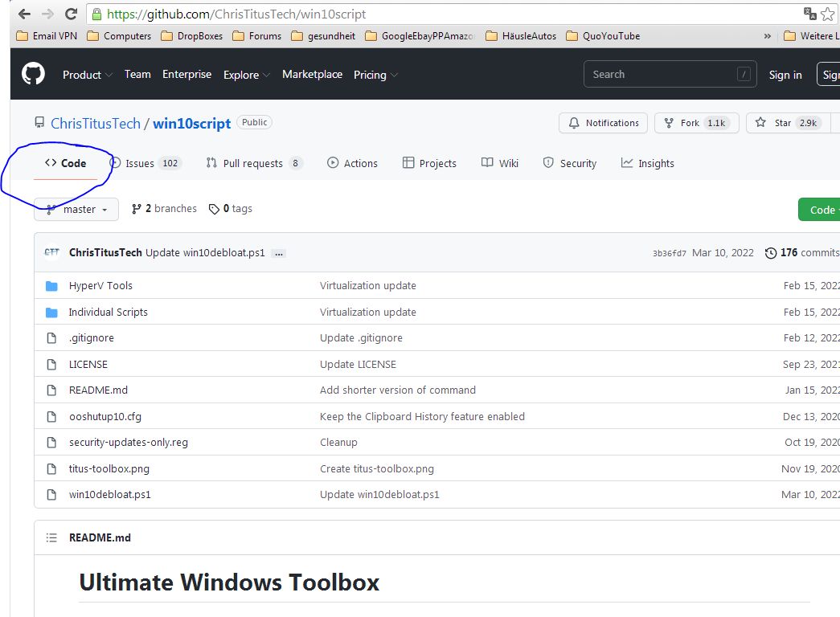Open commit 'Keep the Clipboard History feature enabled'
Image resolution: width=840 pixels, height=617 pixels.
422,416
